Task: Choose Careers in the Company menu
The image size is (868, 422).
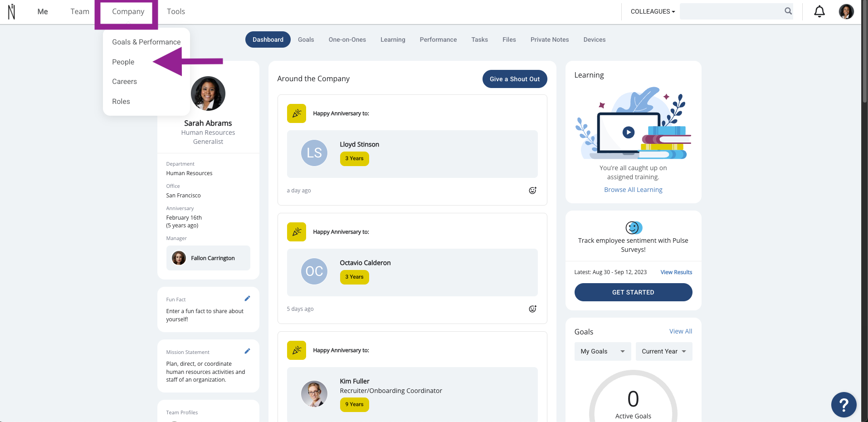Action: point(124,82)
